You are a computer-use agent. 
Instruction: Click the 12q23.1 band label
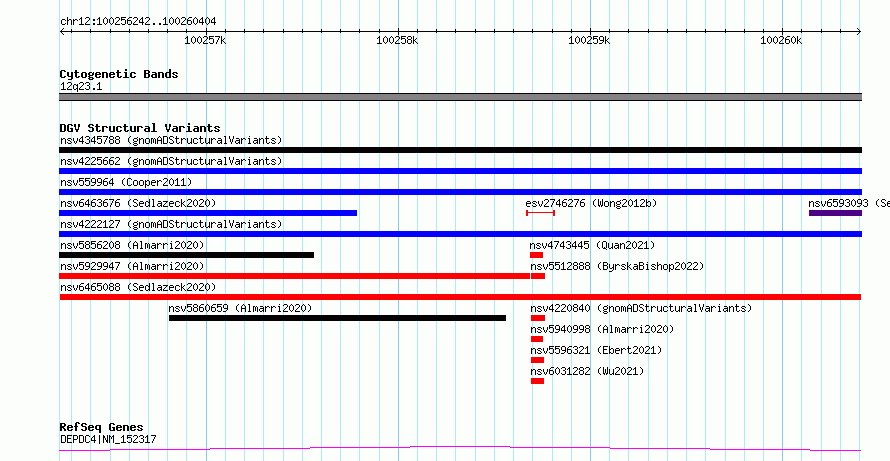click(x=81, y=87)
